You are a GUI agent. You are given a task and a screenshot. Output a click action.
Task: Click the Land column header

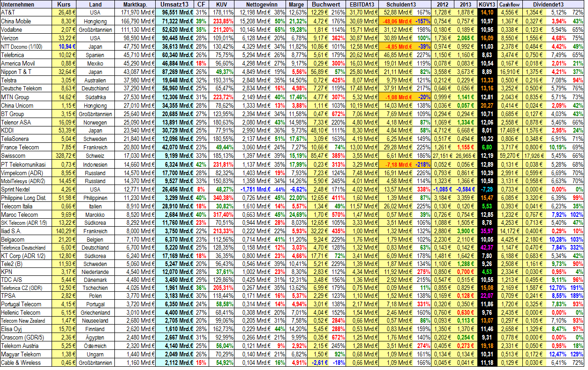[x=95, y=4]
